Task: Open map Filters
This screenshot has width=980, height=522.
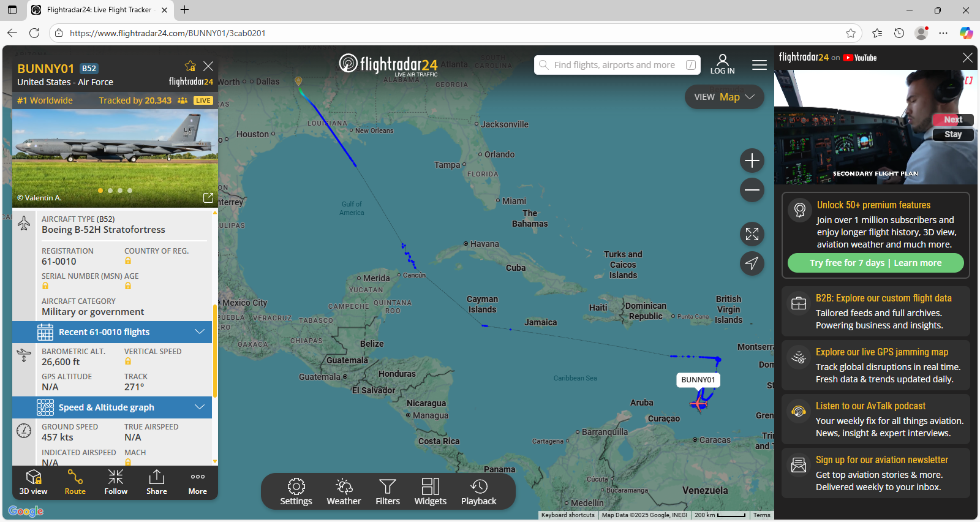Action: (388, 492)
